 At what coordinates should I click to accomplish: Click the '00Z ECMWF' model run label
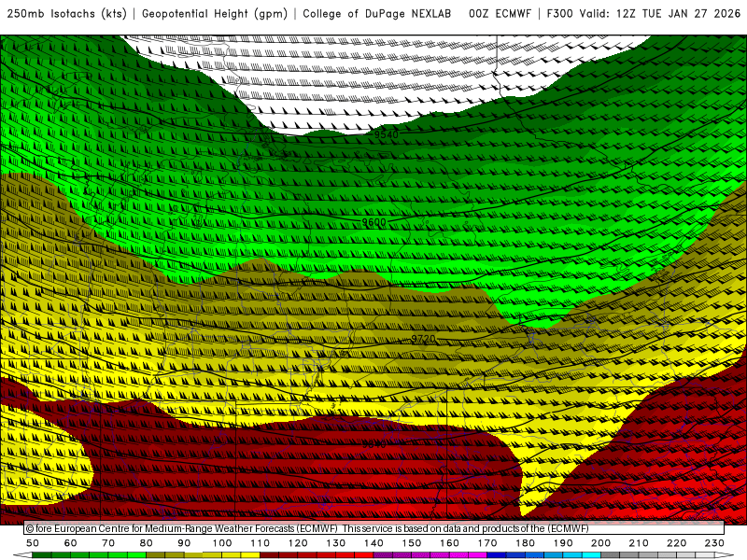click(x=500, y=13)
